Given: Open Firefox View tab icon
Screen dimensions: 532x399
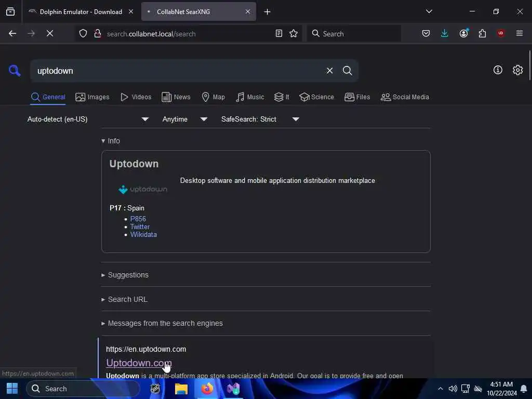Looking at the screenshot, I should pyautogui.click(x=10, y=12).
